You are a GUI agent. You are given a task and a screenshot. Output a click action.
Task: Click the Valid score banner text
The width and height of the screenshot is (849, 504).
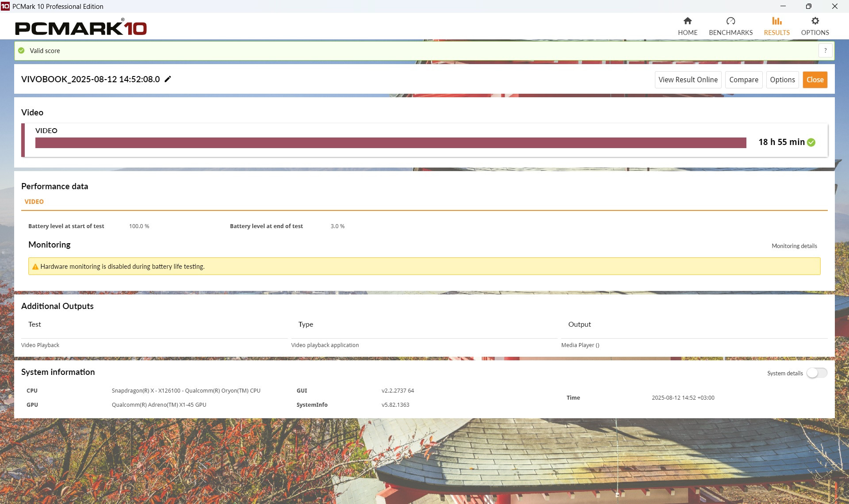click(x=45, y=50)
